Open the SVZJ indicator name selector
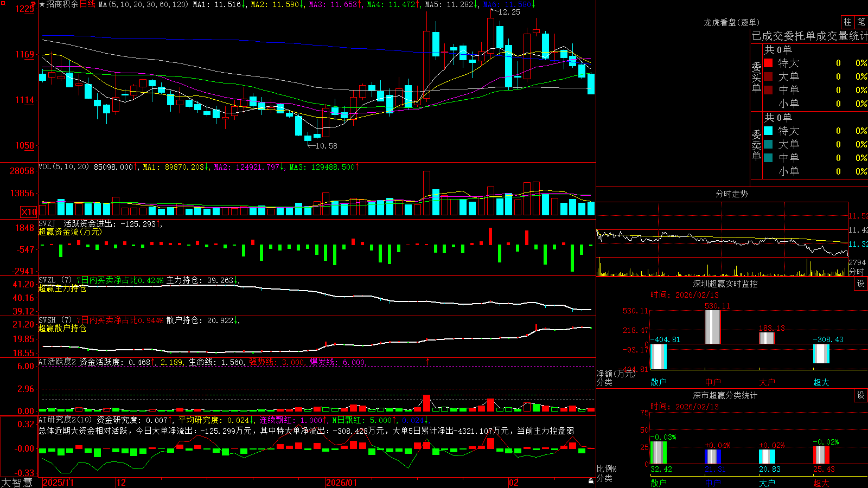The width and height of the screenshot is (868, 488). (47, 223)
